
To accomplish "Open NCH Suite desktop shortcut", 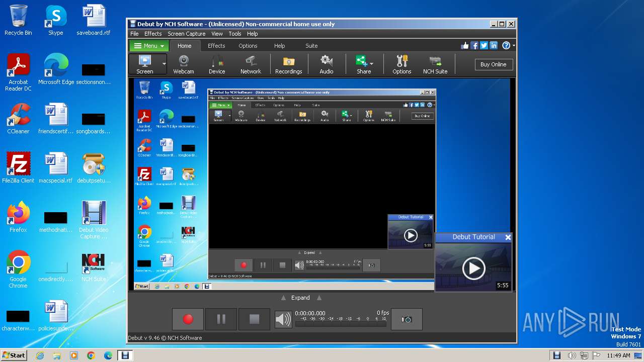I will [94, 266].
